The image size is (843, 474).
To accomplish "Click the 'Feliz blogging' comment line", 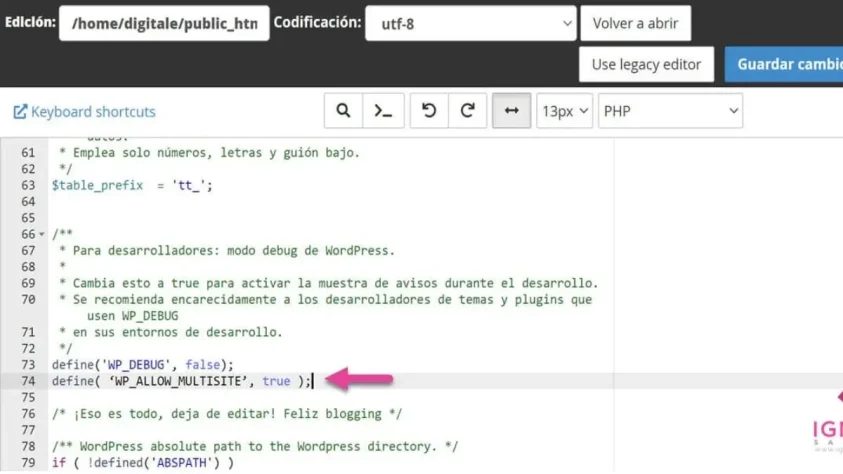I will pos(227,414).
